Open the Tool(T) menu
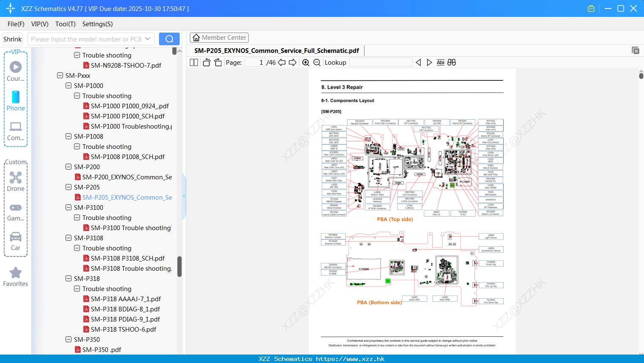Image resolution: width=644 pixels, height=363 pixels. point(66,24)
